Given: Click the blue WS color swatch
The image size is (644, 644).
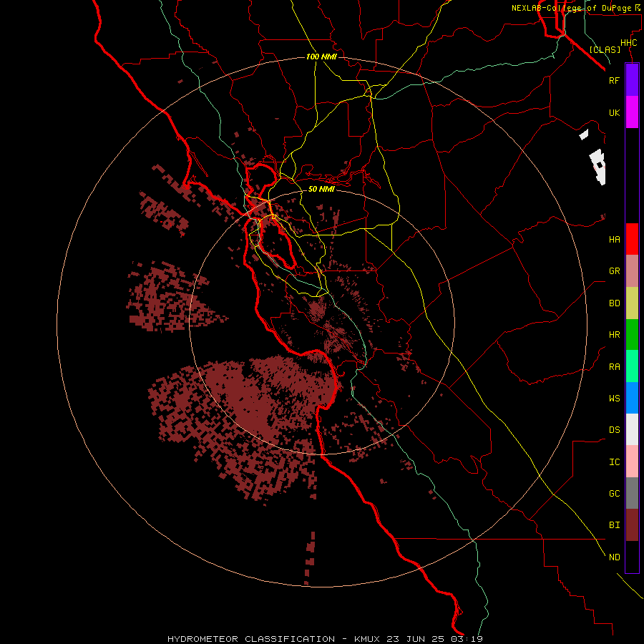Looking at the screenshot, I should [632, 398].
